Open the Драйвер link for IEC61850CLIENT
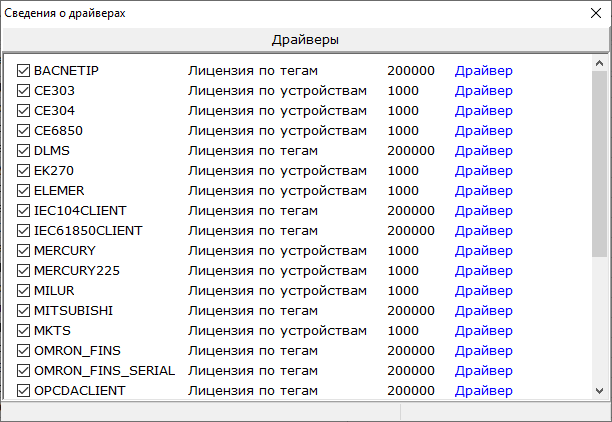Screen dimensions: 612x422 pyautogui.click(x=484, y=230)
